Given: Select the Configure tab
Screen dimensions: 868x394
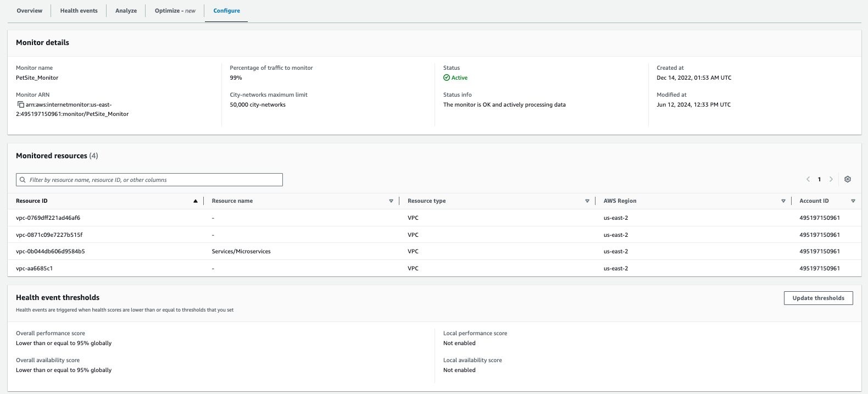Looking at the screenshot, I should coord(227,10).
